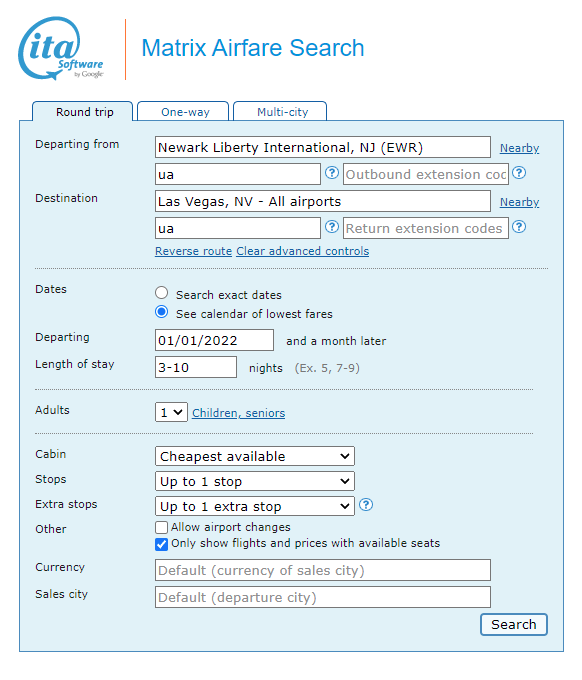Click the Search button

513,624
